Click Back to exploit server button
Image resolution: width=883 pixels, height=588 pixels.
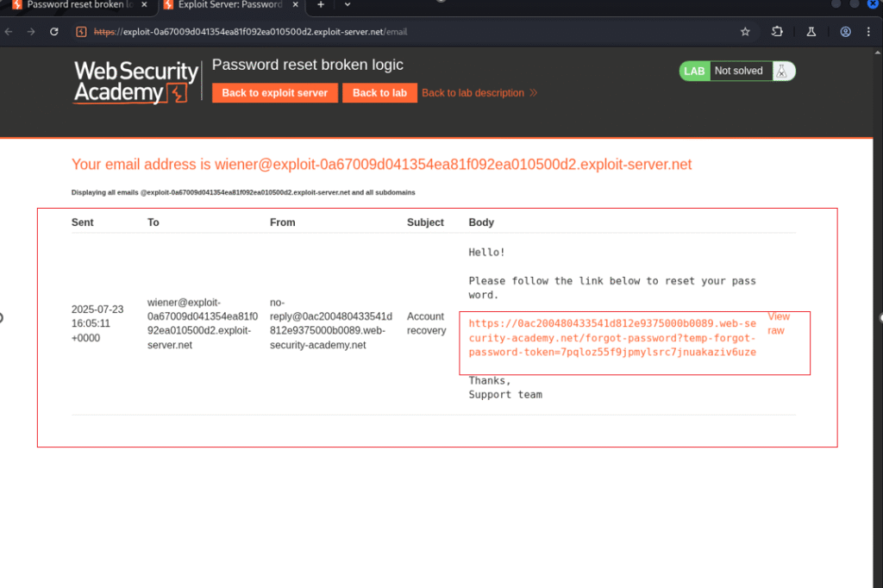pyautogui.click(x=275, y=93)
